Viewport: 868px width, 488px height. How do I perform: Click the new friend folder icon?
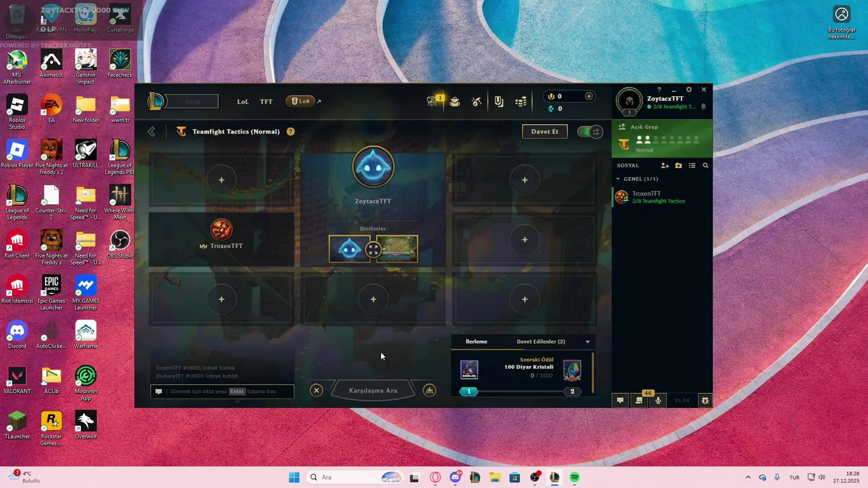coord(679,165)
